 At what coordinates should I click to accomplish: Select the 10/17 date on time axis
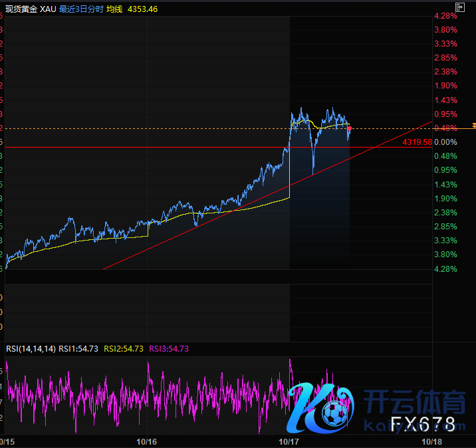[x=289, y=441]
